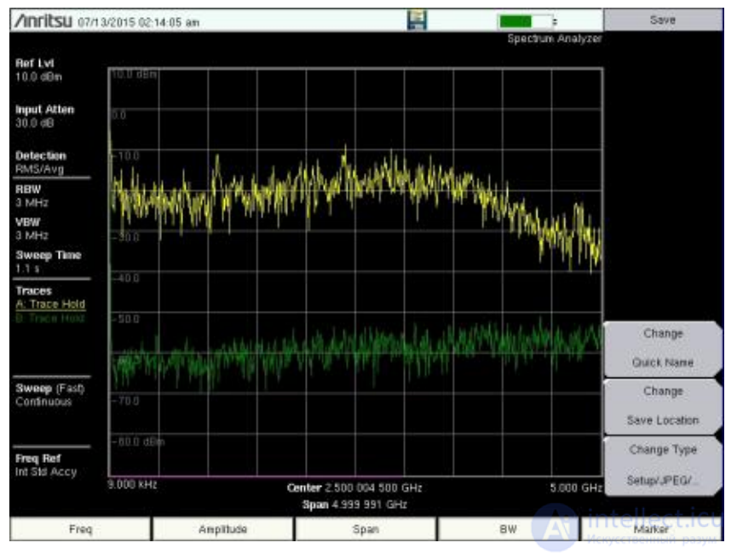Select trace B: Trace Hold

[x=50, y=318]
